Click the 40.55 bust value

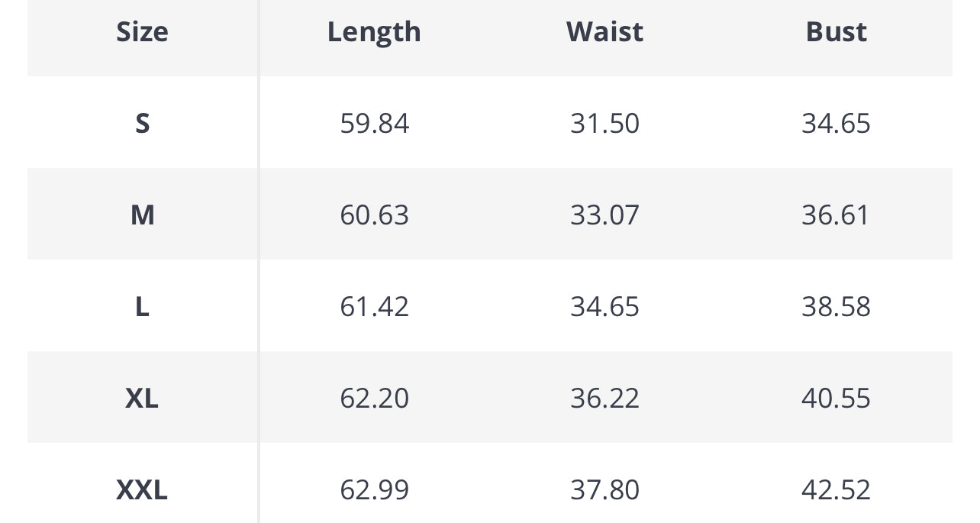coord(836,398)
